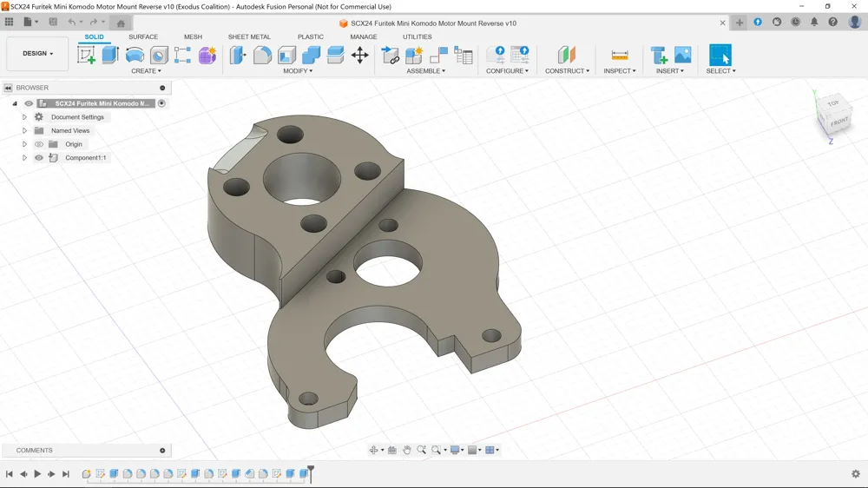The height and width of the screenshot is (488, 868).
Task: Select the Extrude tool
Action: point(111,55)
